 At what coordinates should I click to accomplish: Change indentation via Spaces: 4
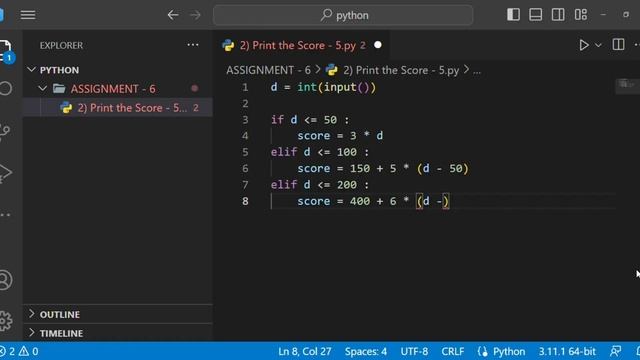[x=366, y=351]
